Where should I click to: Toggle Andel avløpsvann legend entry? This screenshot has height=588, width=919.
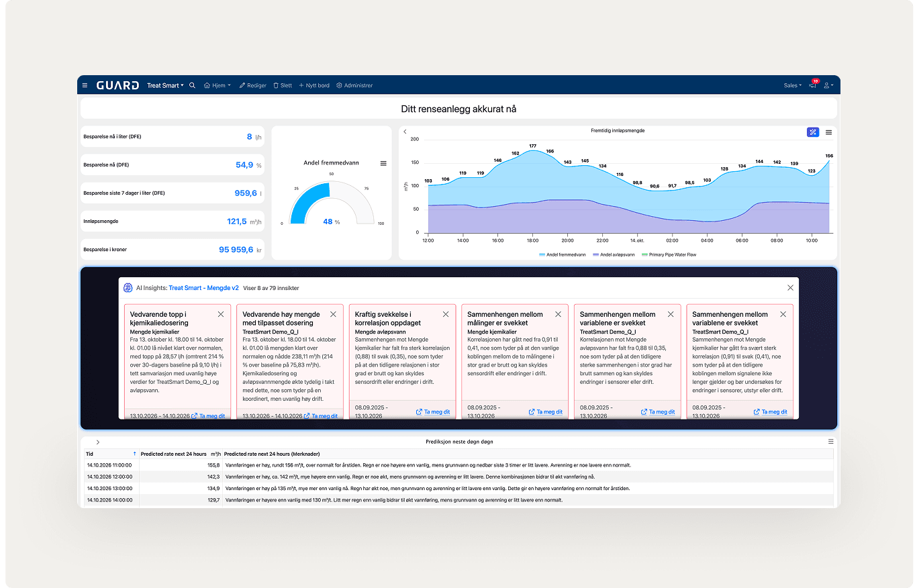pos(614,254)
